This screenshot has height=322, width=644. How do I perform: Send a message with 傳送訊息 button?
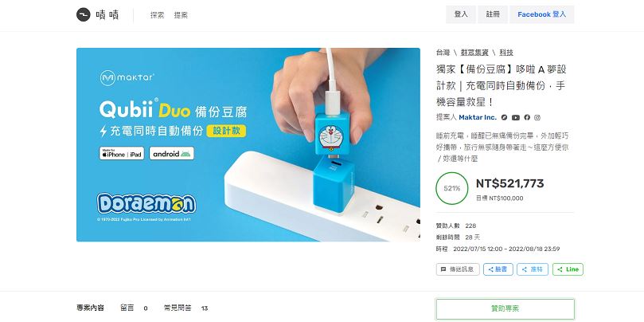click(458, 269)
